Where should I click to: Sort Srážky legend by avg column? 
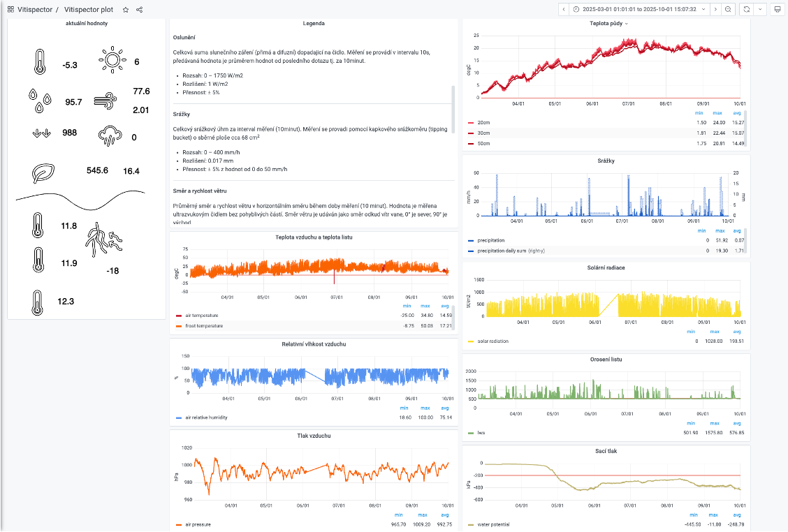[x=737, y=230]
